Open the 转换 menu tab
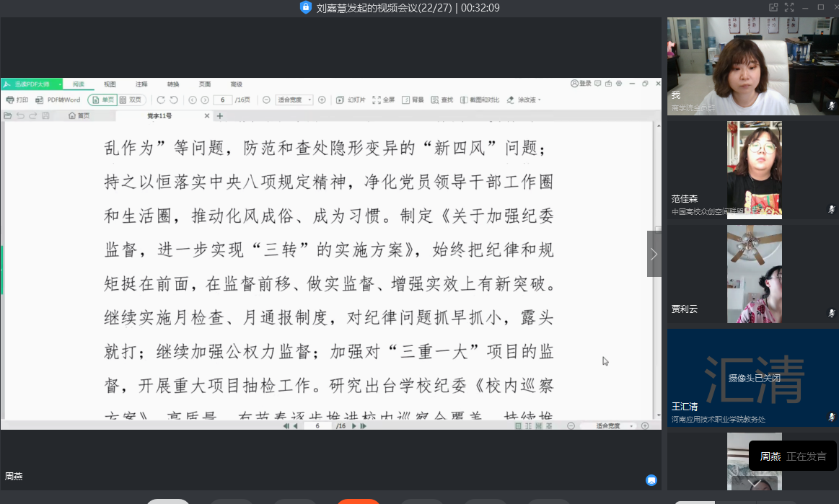839x504 pixels. [173, 84]
